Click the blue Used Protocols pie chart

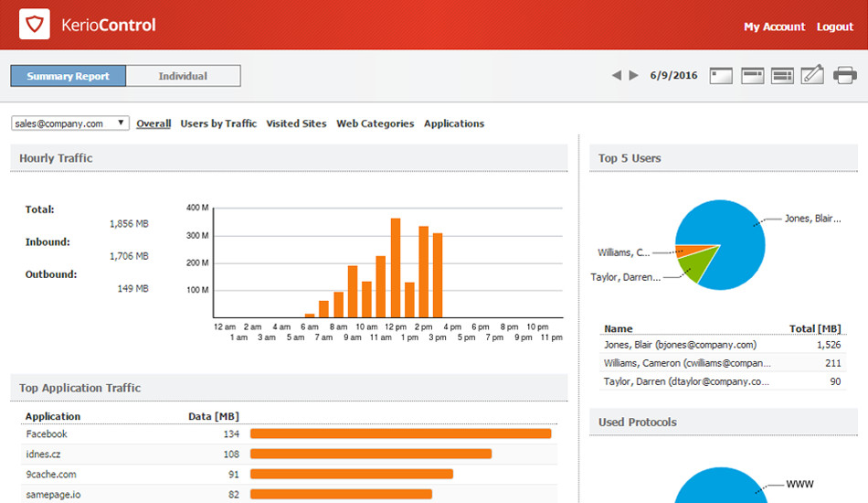pyautogui.click(x=721, y=487)
